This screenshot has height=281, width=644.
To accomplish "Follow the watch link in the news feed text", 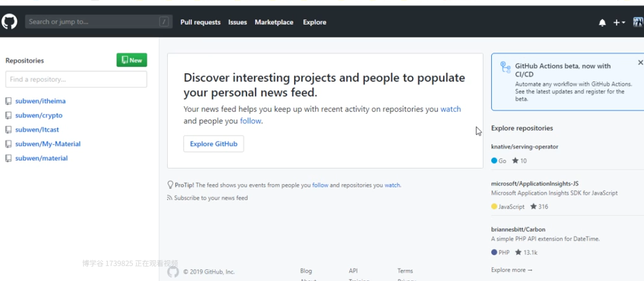I will coord(450,109).
